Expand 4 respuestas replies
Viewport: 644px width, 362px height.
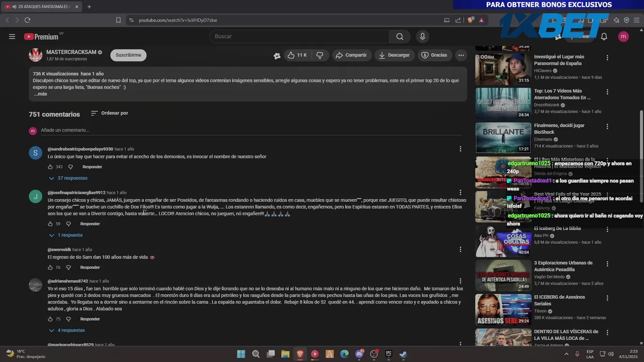click(66, 330)
